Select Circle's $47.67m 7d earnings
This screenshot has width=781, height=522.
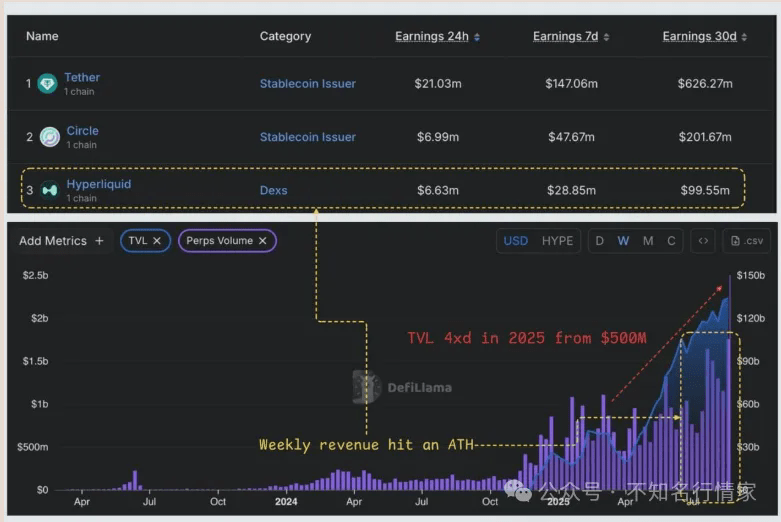click(x=571, y=137)
